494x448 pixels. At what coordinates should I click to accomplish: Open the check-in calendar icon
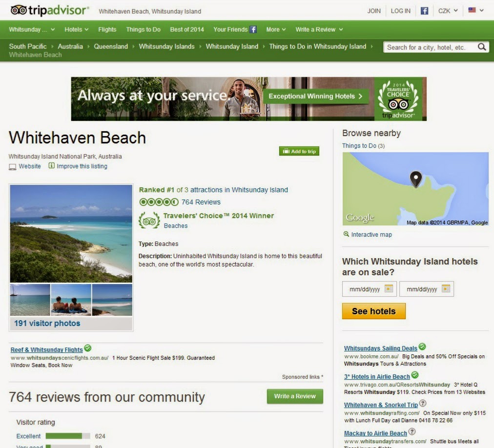[389, 288]
